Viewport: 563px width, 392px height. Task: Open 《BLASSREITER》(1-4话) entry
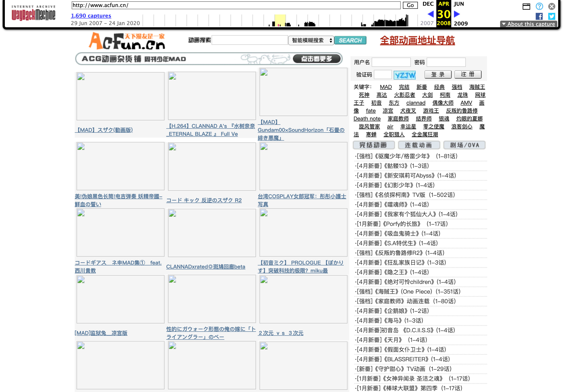(x=403, y=359)
